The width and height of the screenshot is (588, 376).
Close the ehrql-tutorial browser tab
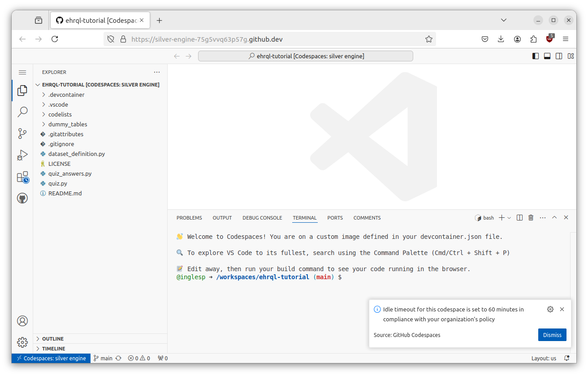(x=142, y=20)
